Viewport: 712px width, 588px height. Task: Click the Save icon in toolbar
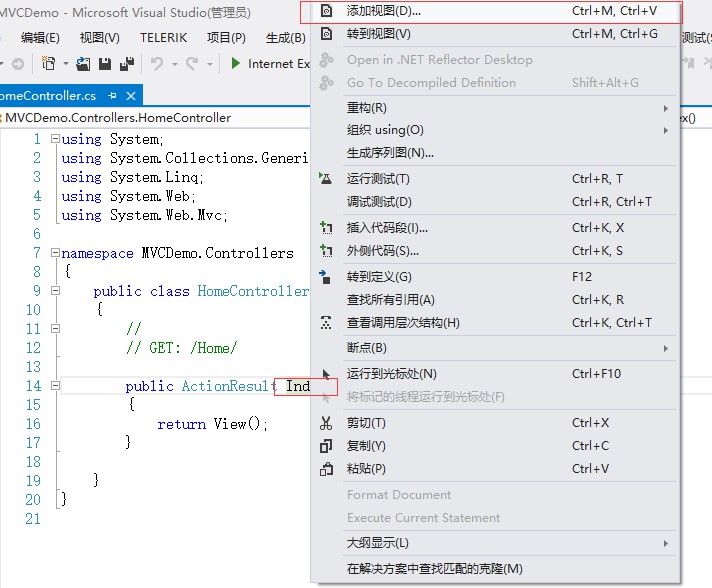point(105,64)
